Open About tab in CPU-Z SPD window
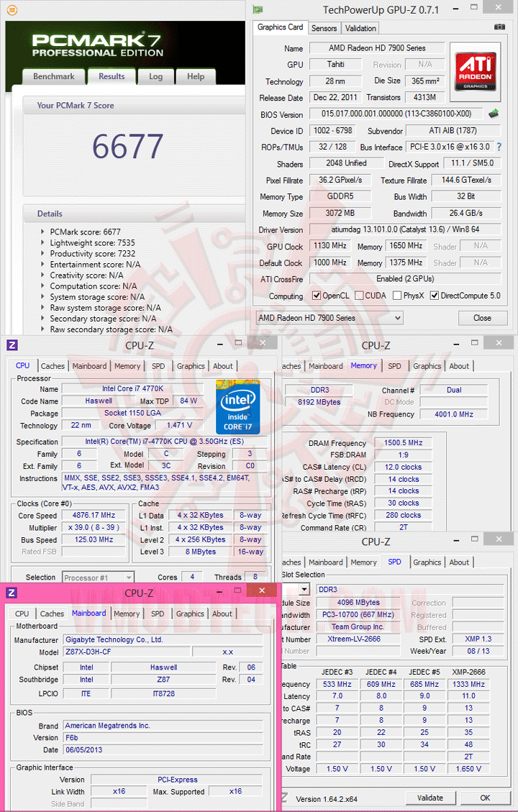This screenshot has width=518, height=812. pyautogui.click(x=459, y=562)
